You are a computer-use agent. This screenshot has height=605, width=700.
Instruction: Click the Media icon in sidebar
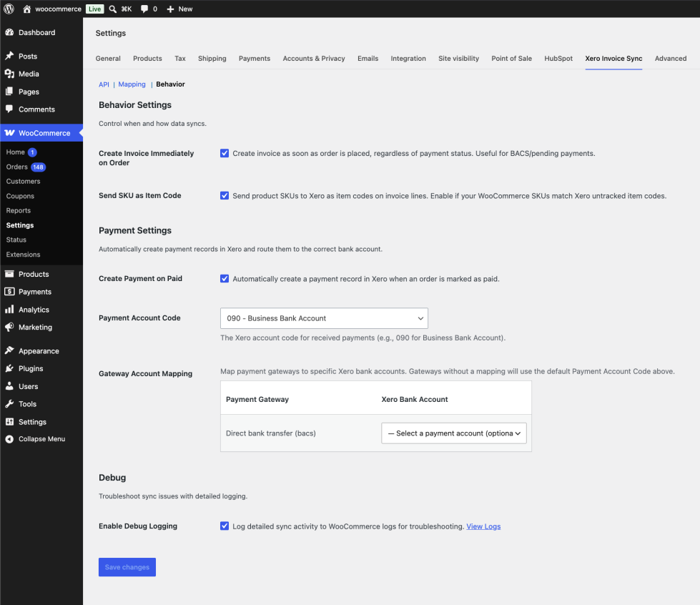tap(9, 74)
